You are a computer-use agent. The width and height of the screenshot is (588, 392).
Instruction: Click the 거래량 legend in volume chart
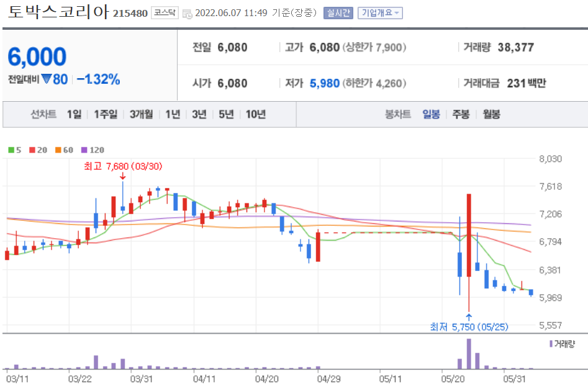562,344
